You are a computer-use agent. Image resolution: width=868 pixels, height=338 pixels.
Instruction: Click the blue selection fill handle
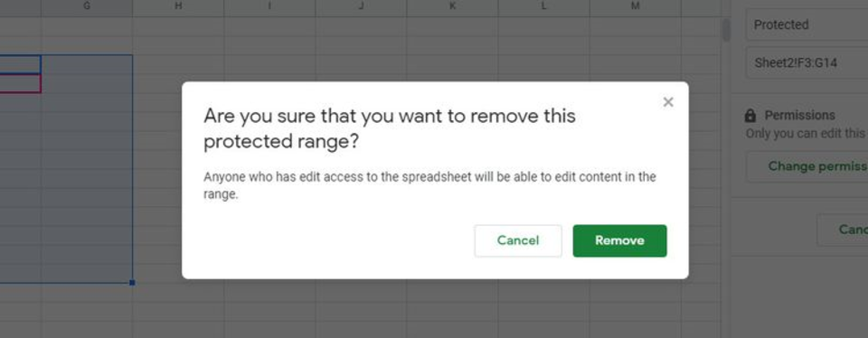[x=132, y=283]
